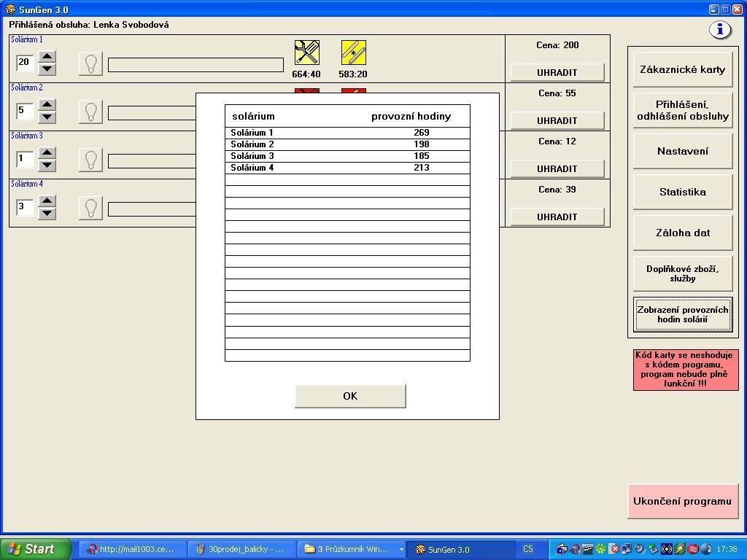Decrease Solárium 1 minutes with down arrow

[x=47, y=69]
